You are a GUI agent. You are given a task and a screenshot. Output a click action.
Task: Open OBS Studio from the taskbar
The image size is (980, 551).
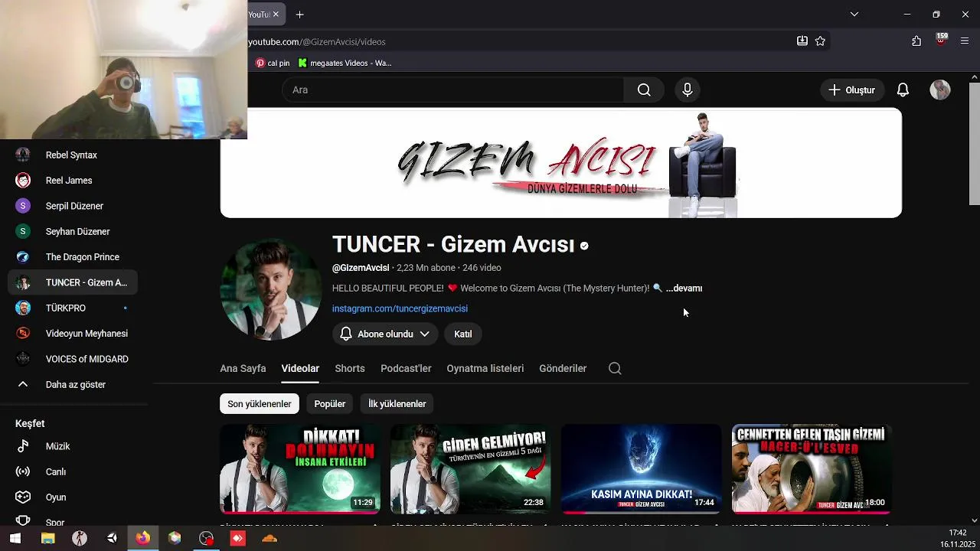coord(207,539)
